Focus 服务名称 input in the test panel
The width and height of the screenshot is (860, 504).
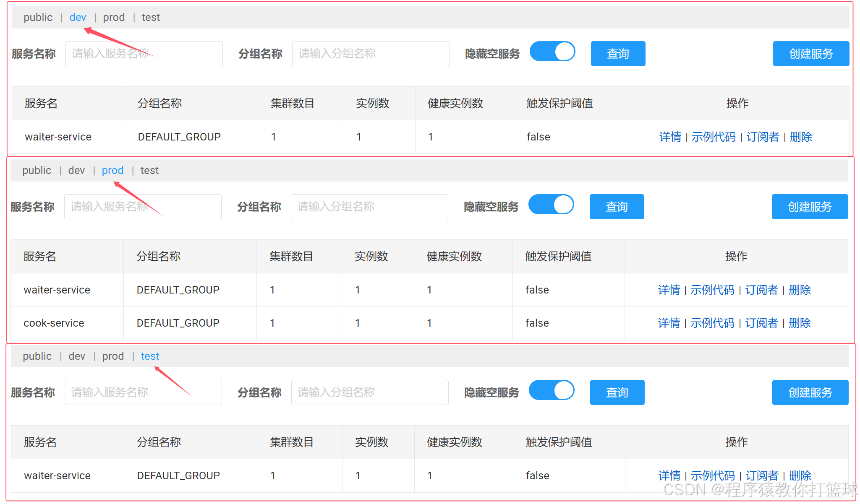coord(143,392)
